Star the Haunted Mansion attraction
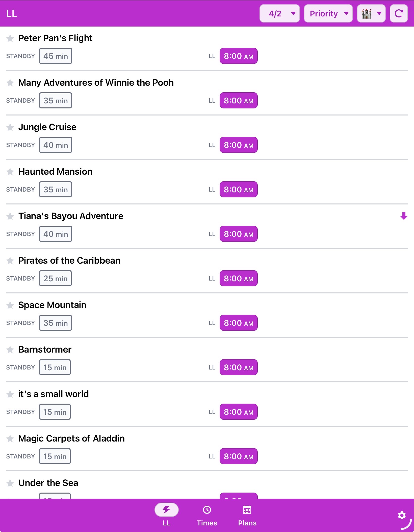The image size is (414, 532). coord(10,172)
